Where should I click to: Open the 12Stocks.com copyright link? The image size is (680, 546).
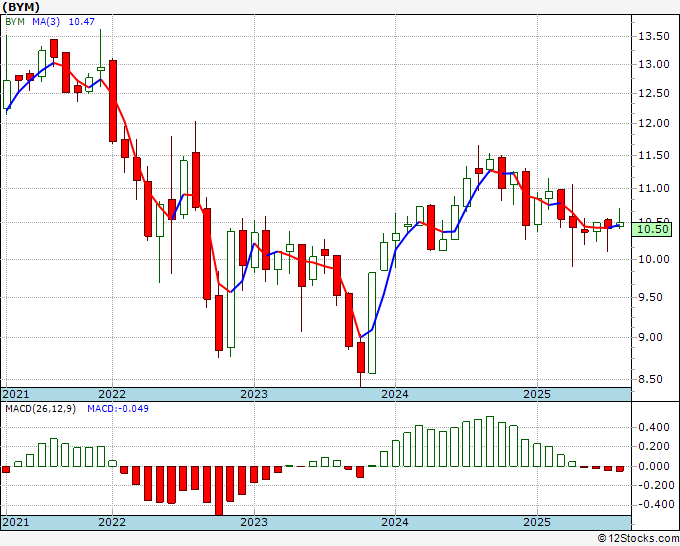click(x=638, y=539)
